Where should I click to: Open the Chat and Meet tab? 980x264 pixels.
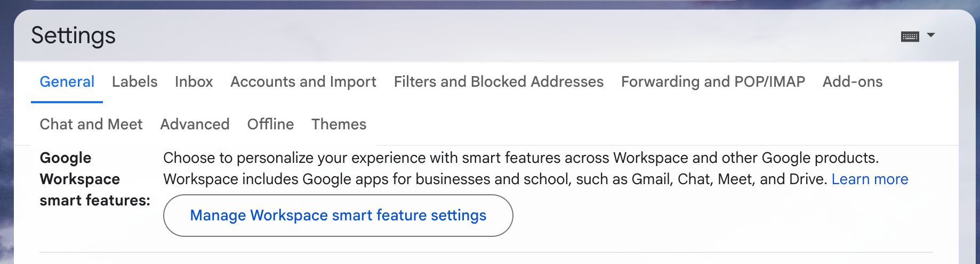91,124
